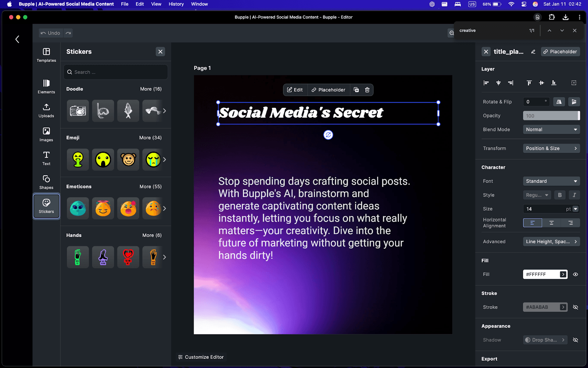588x368 pixels.
Task: Open the Templates panel
Action: 46,55
